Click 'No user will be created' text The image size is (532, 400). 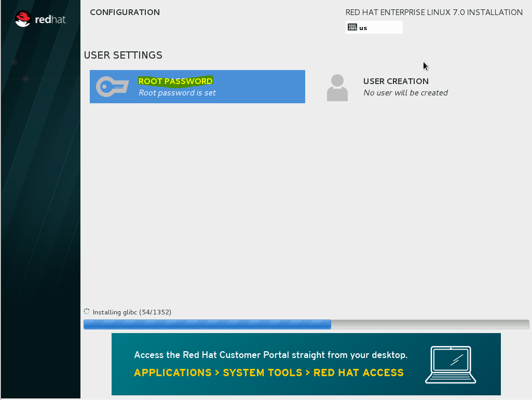tap(405, 93)
